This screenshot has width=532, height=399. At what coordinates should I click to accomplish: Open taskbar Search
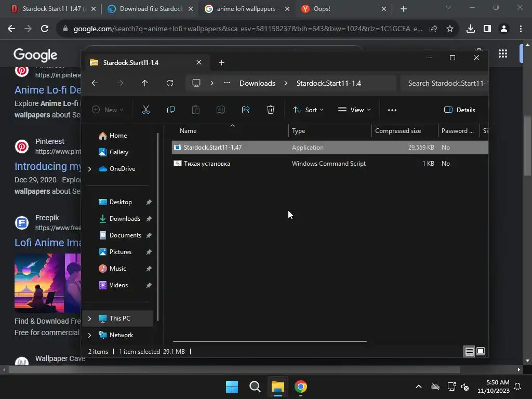point(255,387)
